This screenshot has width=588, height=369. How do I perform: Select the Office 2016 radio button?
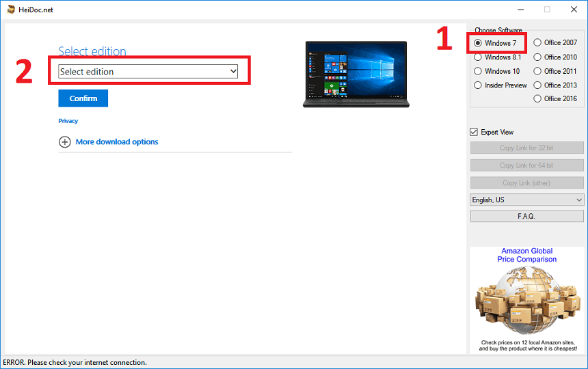[537, 98]
